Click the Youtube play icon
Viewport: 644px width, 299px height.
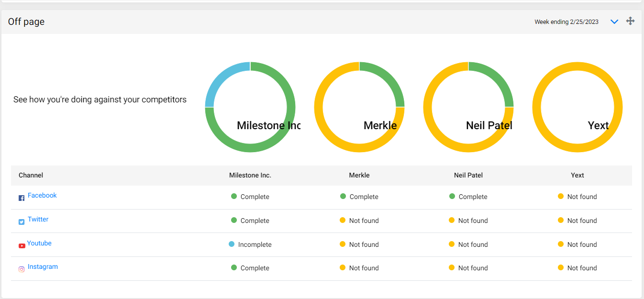click(x=22, y=246)
